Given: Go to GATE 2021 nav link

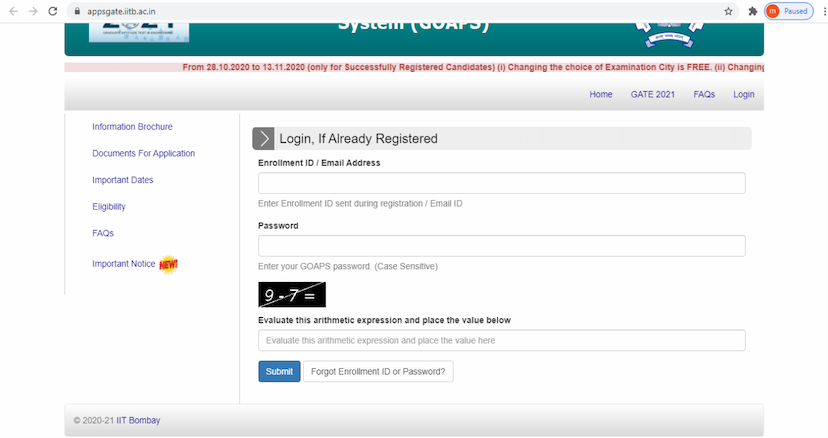Looking at the screenshot, I should click(x=653, y=94).
